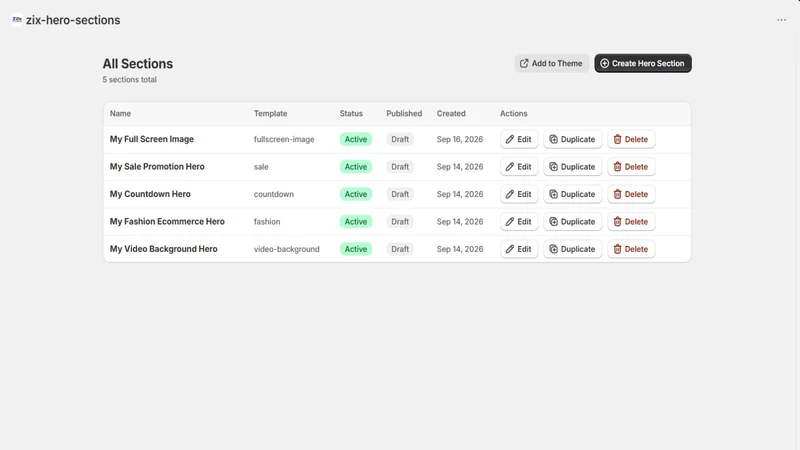This screenshot has height=450, width=800.
Task: Open the three-dot more options menu
Action: point(781,20)
